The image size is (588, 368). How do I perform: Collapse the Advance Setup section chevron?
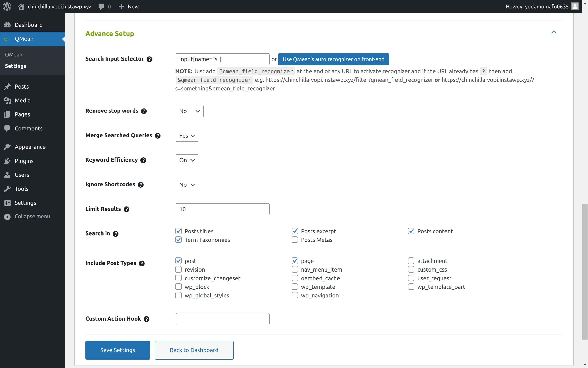click(x=554, y=32)
